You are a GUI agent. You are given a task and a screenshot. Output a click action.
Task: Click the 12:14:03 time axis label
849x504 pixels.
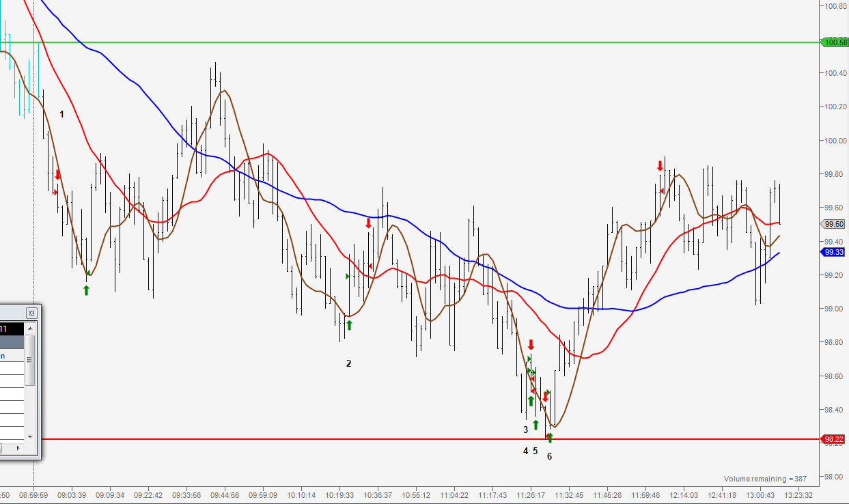[684, 495]
